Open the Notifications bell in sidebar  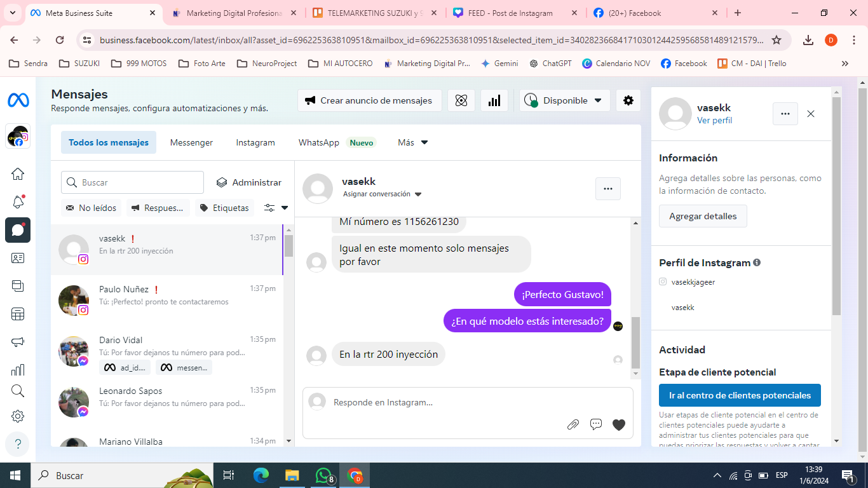click(x=18, y=202)
